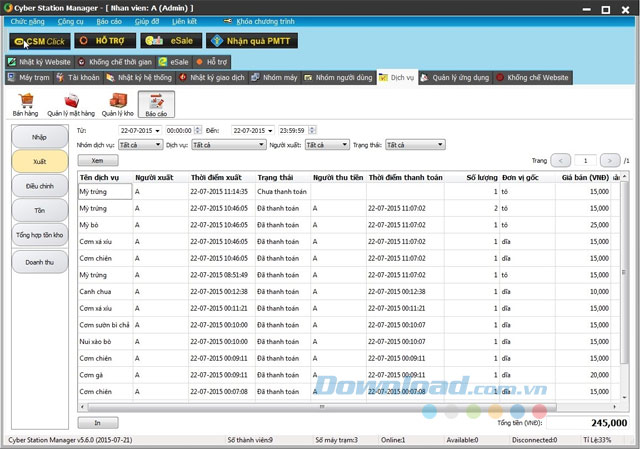Select the Báo cáo report icon
Image resolution: width=640 pixels, height=449 pixels.
(x=156, y=101)
